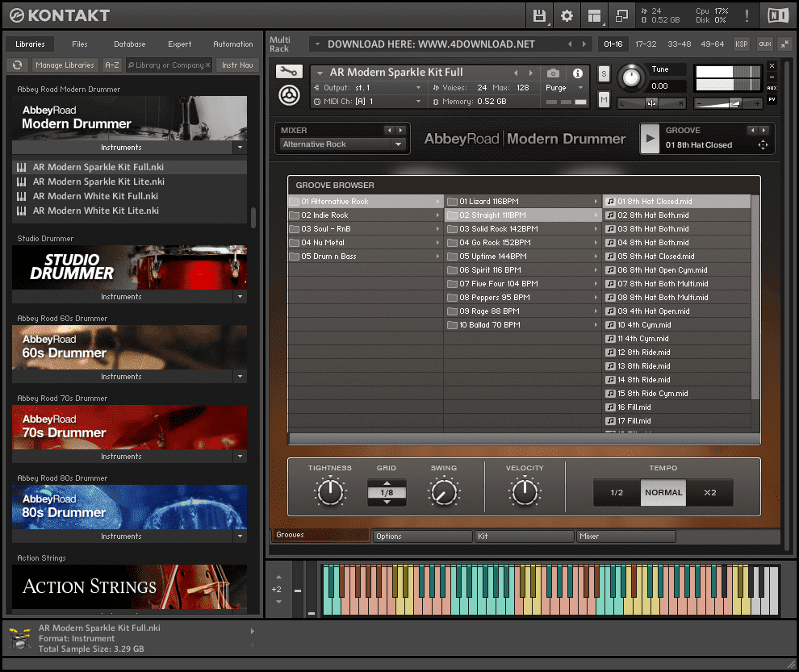Click the library refresh icon
The height and width of the screenshot is (672, 799).
pyautogui.click(x=17, y=65)
